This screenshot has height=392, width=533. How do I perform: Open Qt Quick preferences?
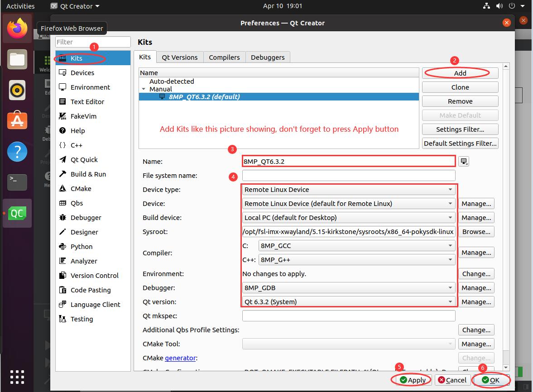(x=93, y=160)
